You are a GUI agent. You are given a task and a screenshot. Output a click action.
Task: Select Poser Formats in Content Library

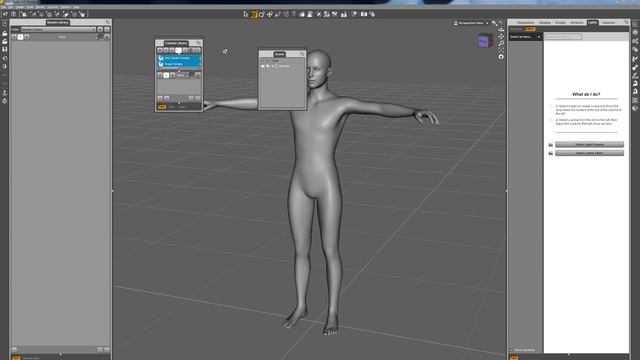click(179, 64)
